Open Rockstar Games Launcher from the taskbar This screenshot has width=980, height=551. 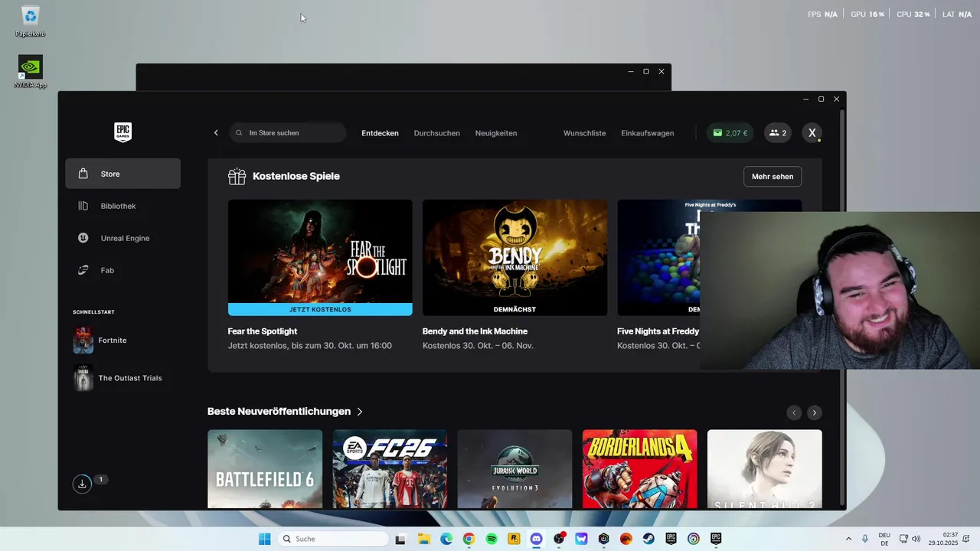pyautogui.click(x=514, y=539)
